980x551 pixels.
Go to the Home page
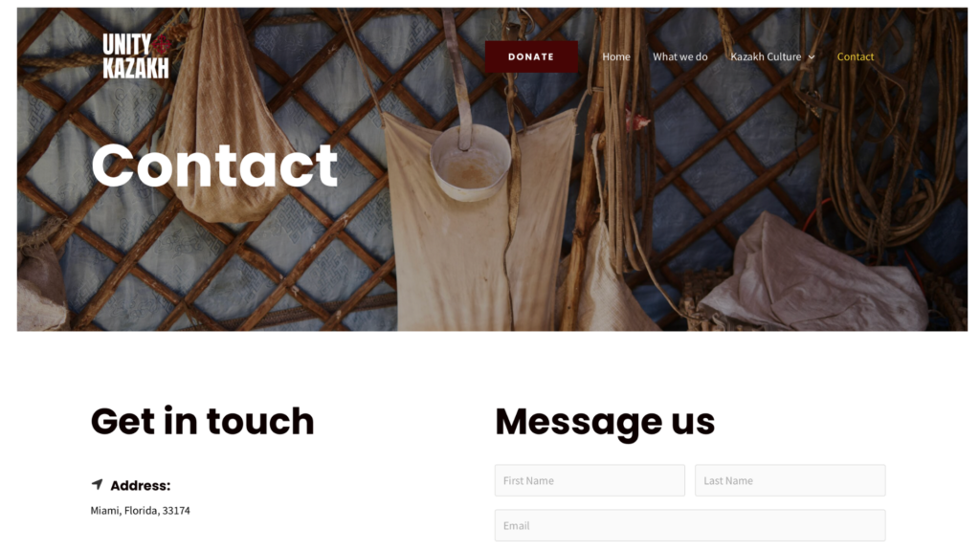pos(616,56)
